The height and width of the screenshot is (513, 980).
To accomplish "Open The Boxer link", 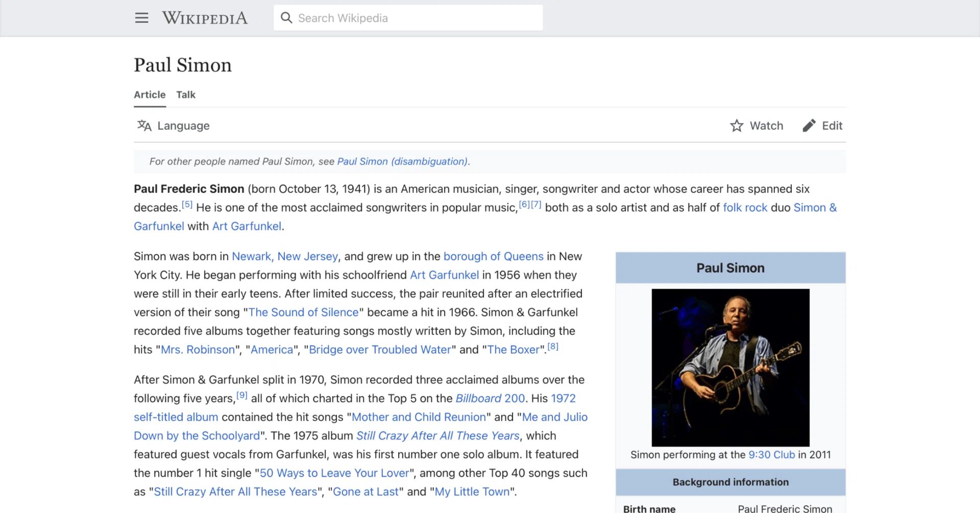I will (513, 350).
